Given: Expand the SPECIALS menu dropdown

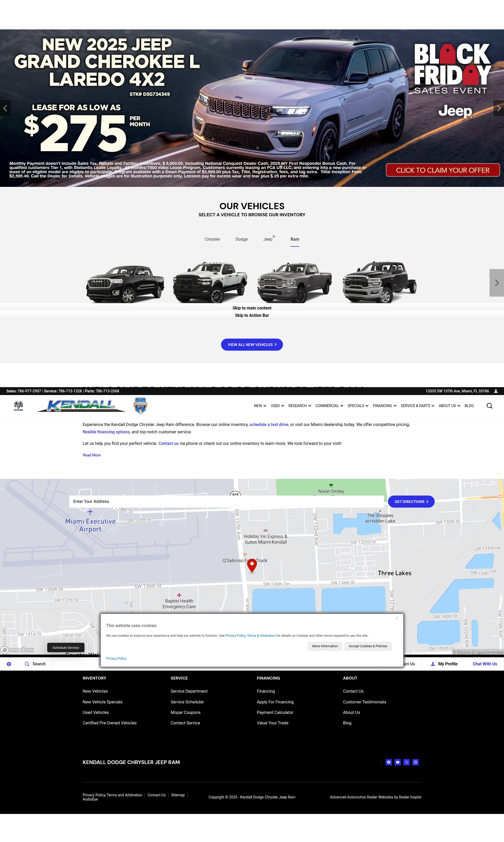Looking at the screenshot, I should [358, 406].
